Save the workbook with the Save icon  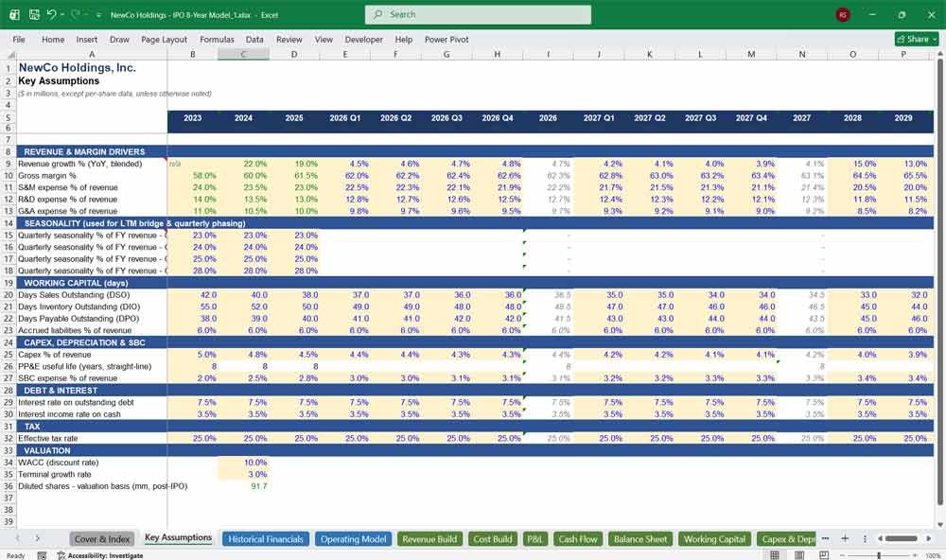[34, 14]
